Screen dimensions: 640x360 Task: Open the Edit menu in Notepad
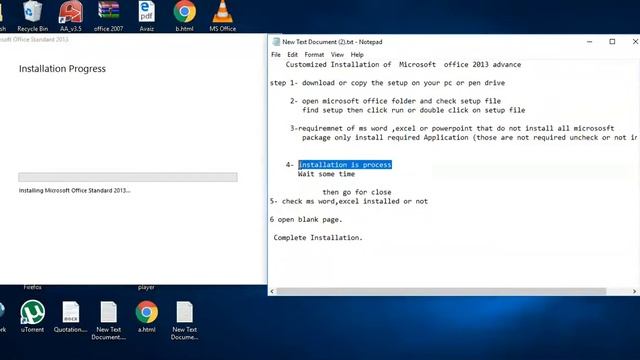[x=292, y=55]
